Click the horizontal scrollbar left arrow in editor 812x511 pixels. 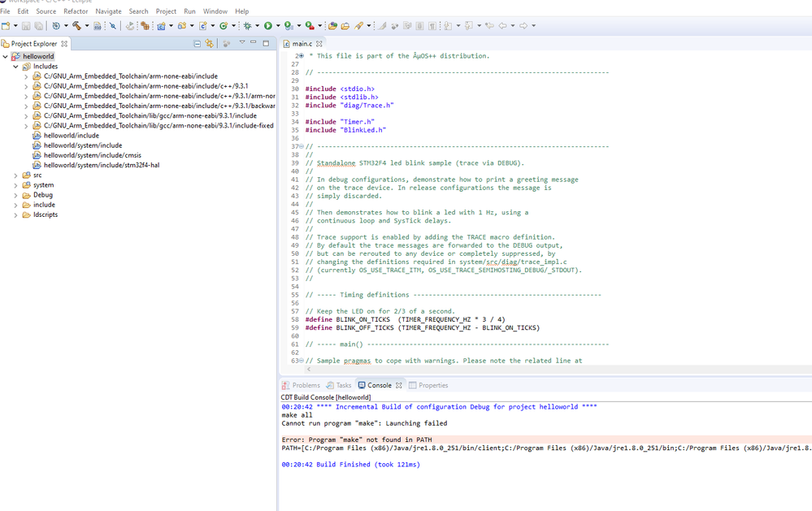coord(309,369)
